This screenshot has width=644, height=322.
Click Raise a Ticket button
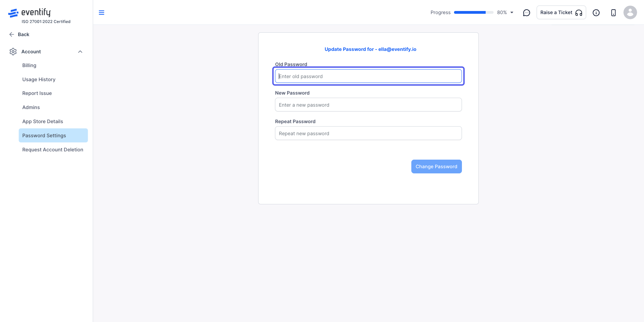pos(561,12)
